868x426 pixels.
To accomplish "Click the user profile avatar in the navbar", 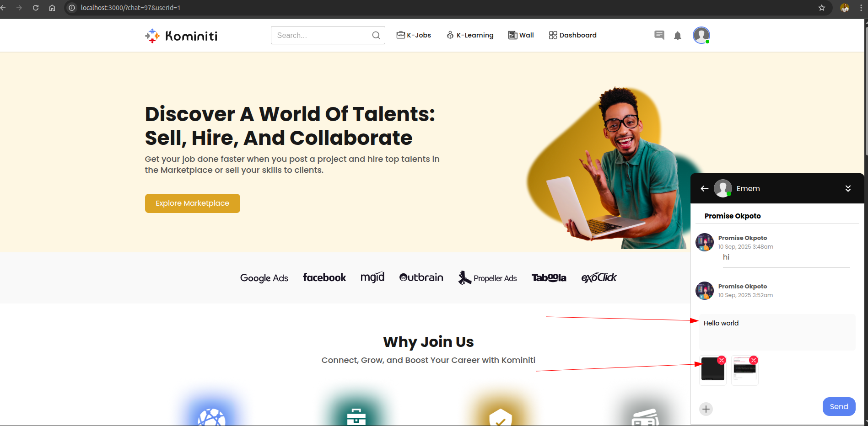I will pos(701,35).
